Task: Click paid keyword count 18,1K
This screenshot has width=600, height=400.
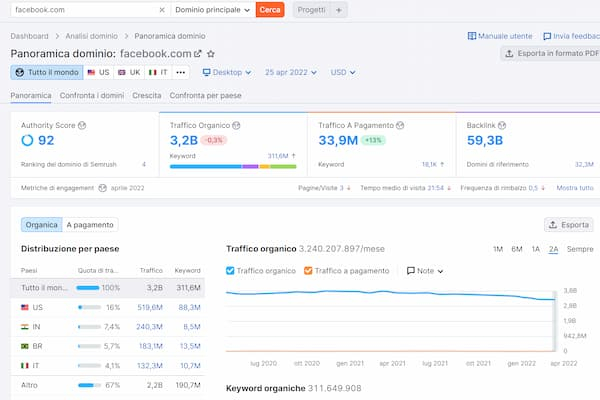Action: 429,164
